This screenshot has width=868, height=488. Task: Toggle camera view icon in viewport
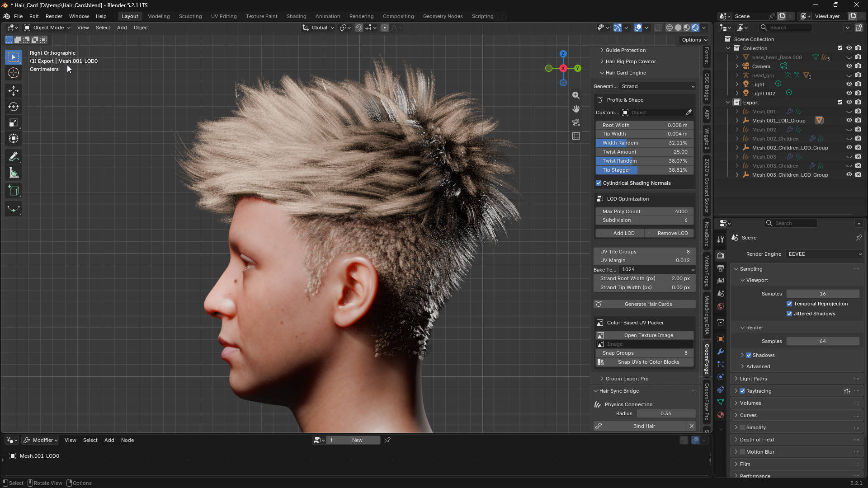click(x=576, y=122)
